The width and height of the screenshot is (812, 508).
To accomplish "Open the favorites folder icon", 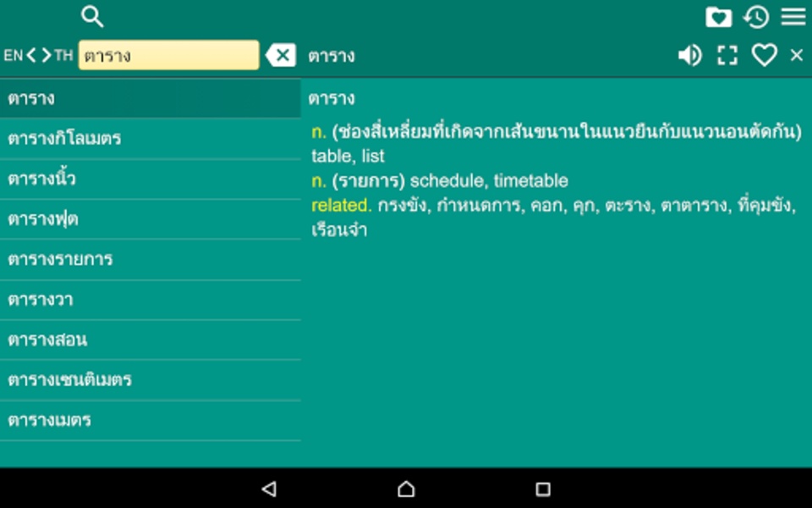I will [x=718, y=17].
